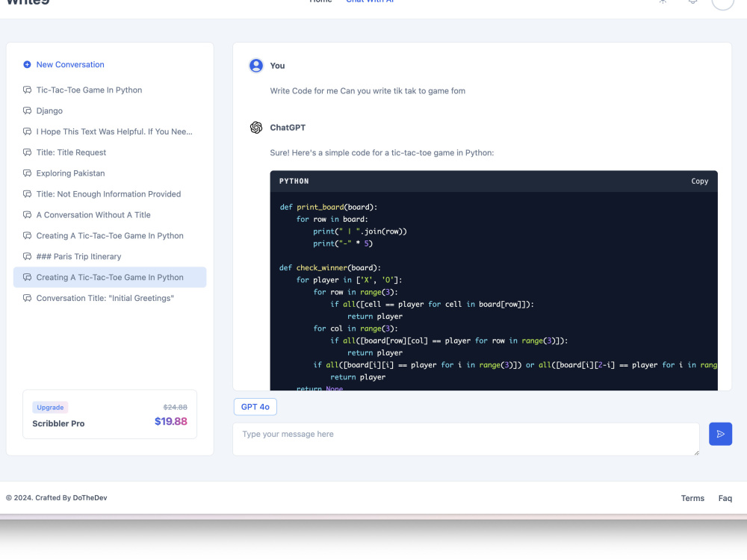The image size is (747, 560).
Task: Start a new conversation using the plus icon
Action: [27, 64]
